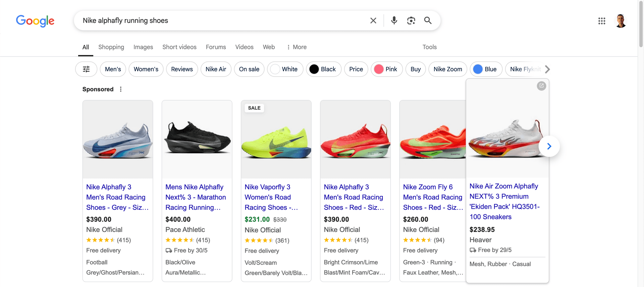Image resolution: width=644 pixels, height=287 pixels.
Task: Open Google Lens image search
Action: [411, 20]
